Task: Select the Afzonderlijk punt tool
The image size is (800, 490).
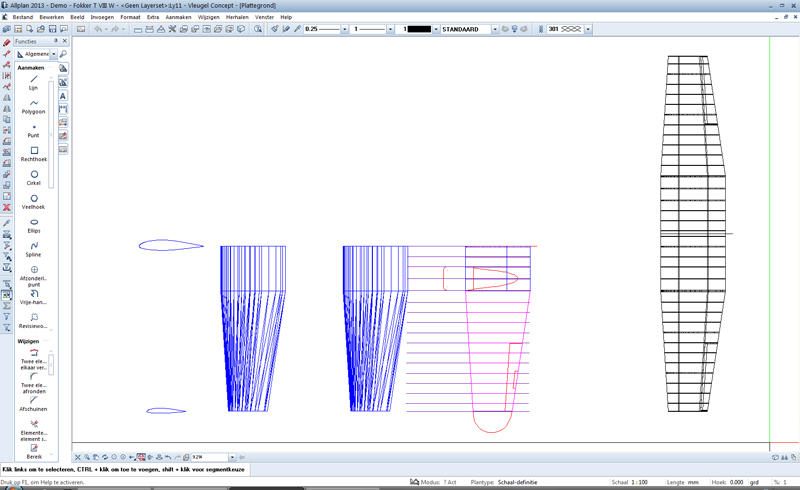Action: [x=33, y=276]
